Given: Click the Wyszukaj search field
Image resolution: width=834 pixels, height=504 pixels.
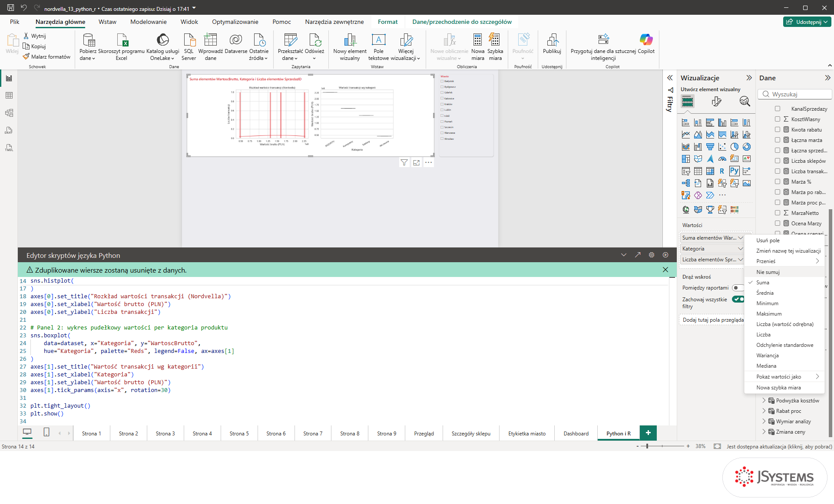Looking at the screenshot, I should (x=795, y=94).
